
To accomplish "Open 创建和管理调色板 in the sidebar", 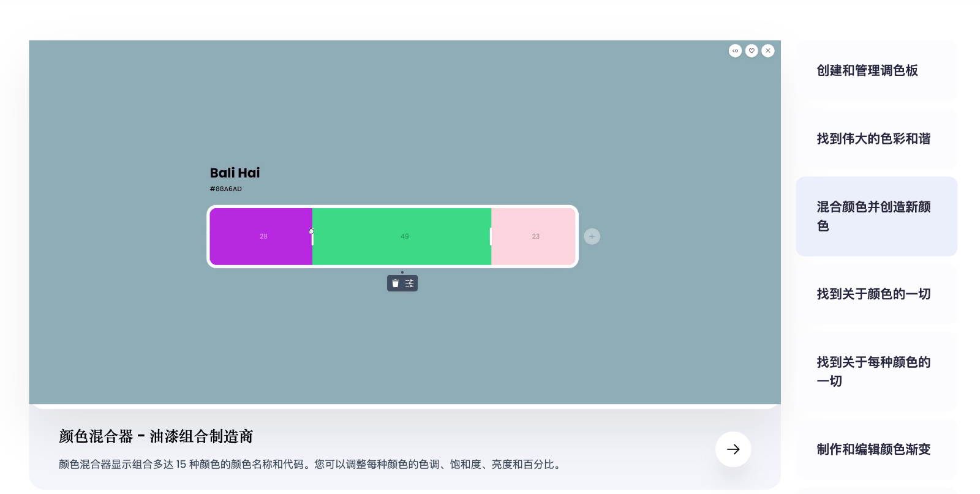I will tap(866, 70).
